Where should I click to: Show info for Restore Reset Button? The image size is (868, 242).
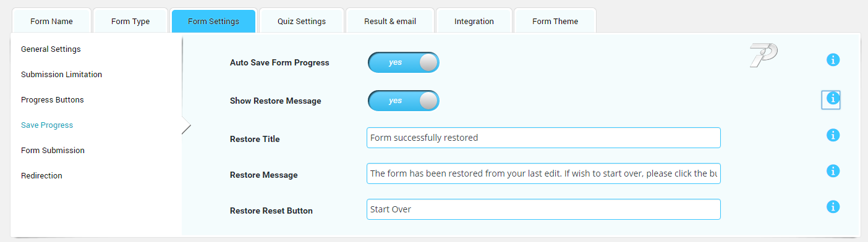833,207
